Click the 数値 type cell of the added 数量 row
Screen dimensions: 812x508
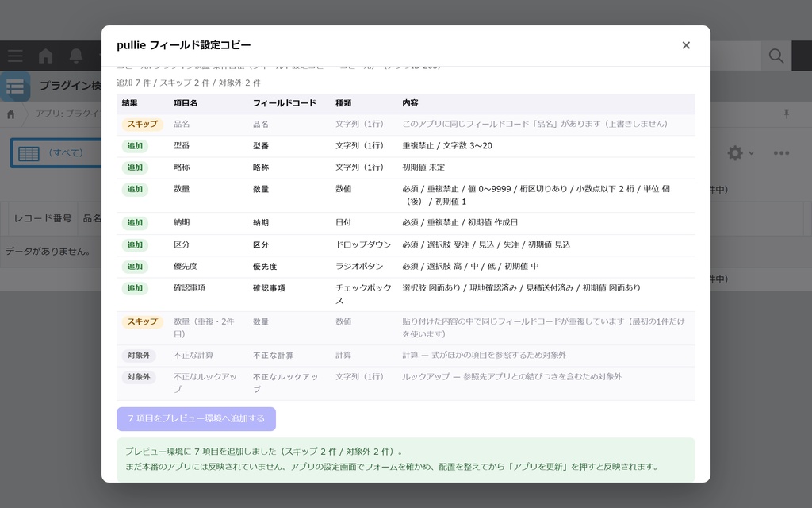343,189
